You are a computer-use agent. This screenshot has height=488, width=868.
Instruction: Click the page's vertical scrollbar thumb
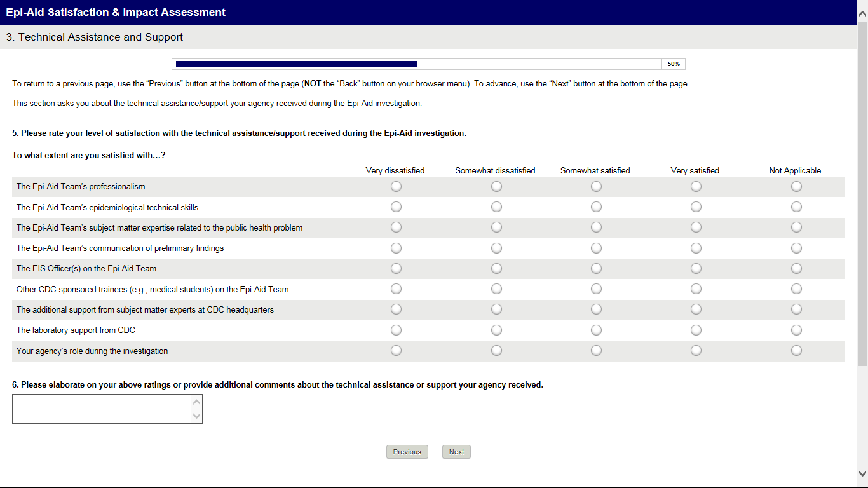click(862, 191)
